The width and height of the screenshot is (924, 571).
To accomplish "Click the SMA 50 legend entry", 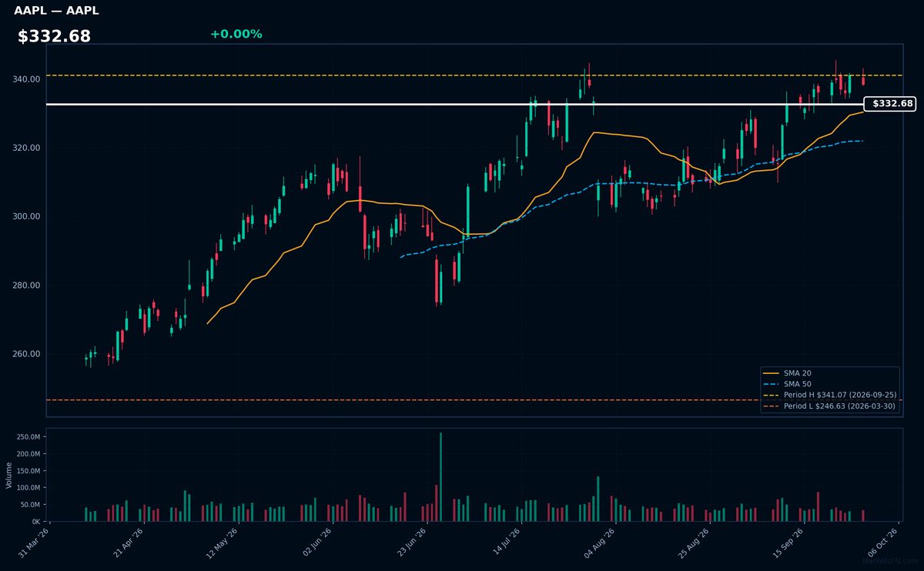I will pos(788,384).
